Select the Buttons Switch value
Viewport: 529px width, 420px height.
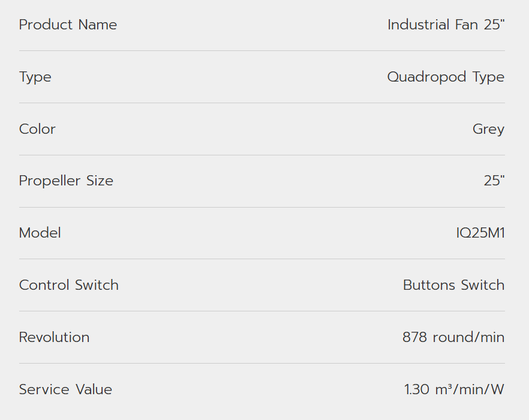click(x=453, y=285)
